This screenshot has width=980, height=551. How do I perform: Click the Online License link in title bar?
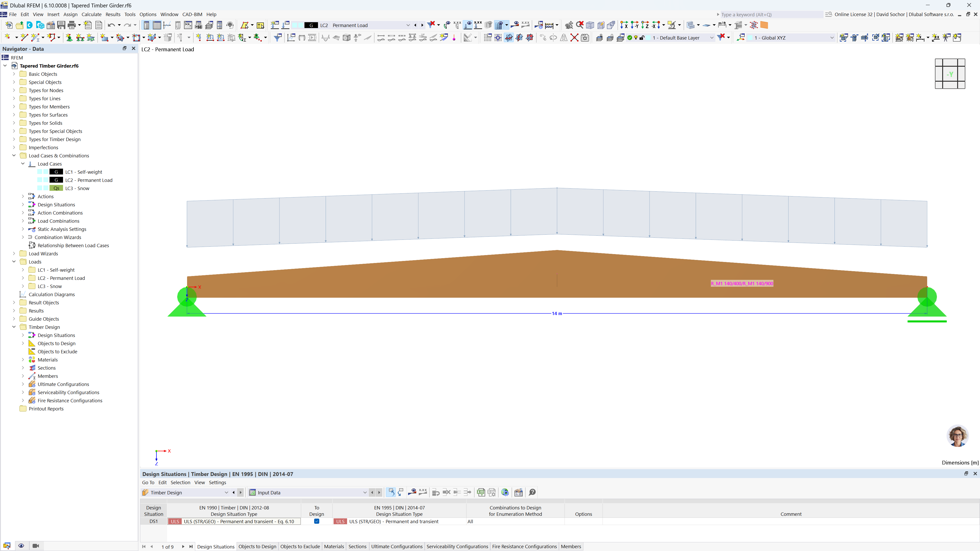(x=853, y=15)
